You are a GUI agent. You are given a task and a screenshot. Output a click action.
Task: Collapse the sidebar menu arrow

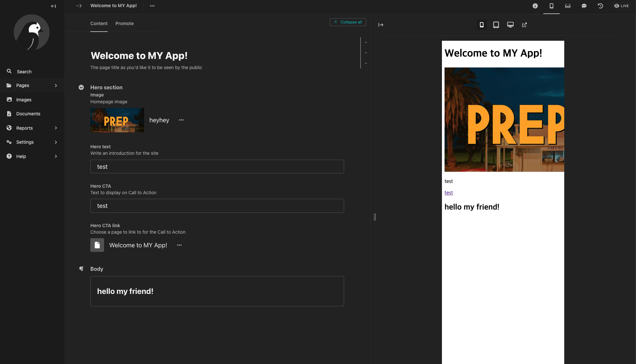(x=53, y=6)
